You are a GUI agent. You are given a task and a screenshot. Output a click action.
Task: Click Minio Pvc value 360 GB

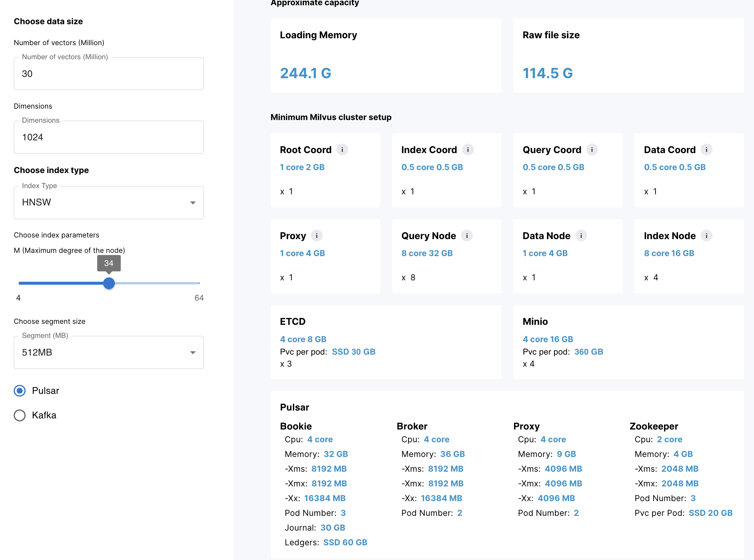click(588, 352)
